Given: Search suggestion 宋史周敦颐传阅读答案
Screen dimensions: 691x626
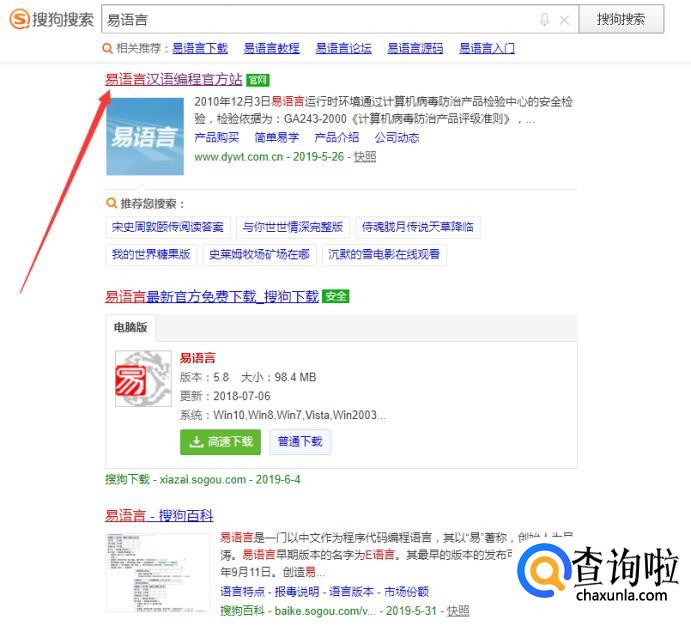Looking at the screenshot, I should [x=167, y=227].
